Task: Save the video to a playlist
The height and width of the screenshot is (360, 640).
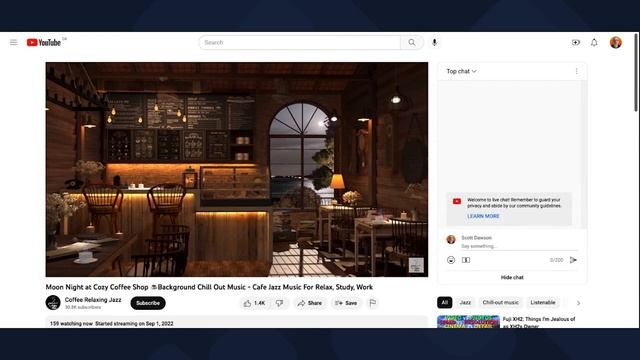Action: (346, 303)
